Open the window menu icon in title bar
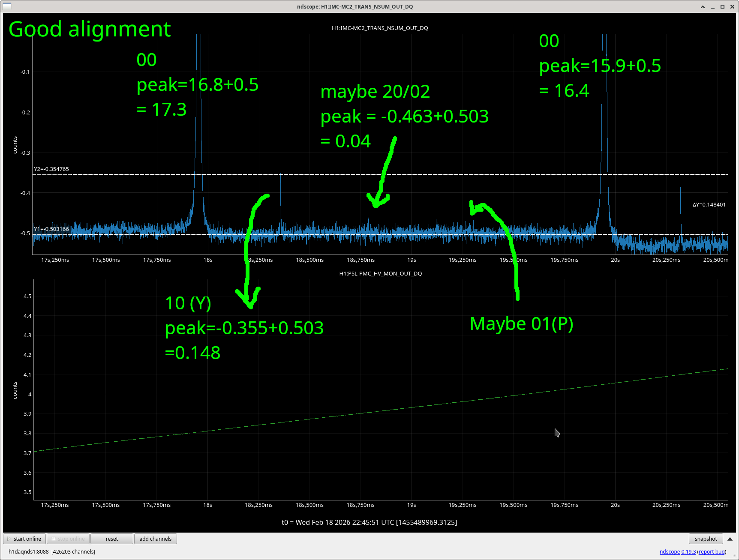Image resolution: width=739 pixels, height=560 pixels. click(x=7, y=6)
